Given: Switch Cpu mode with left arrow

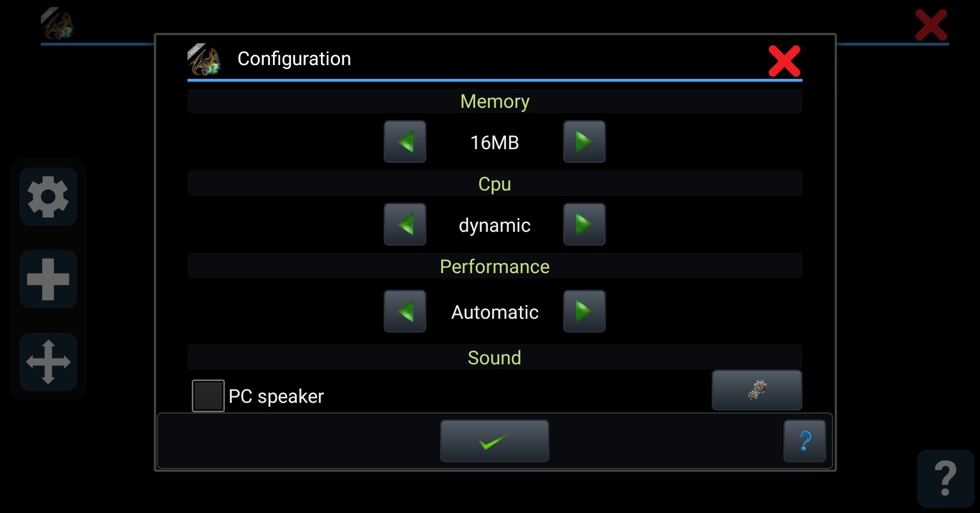Looking at the screenshot, I should pos(405,224).
